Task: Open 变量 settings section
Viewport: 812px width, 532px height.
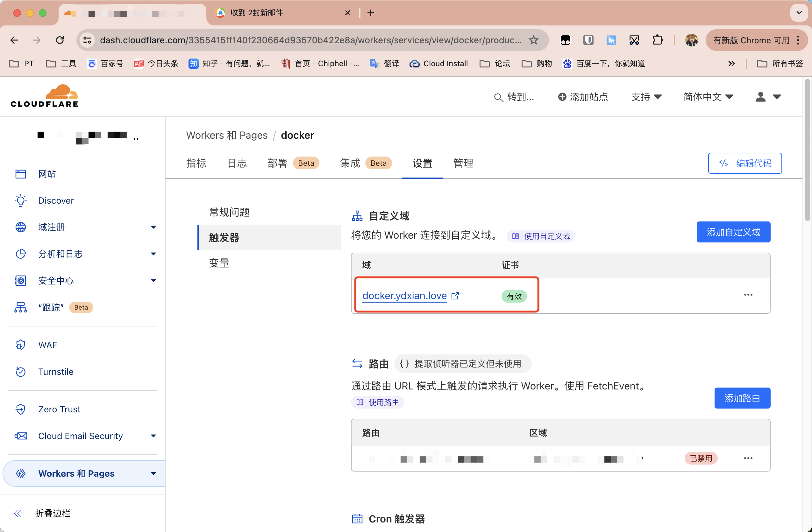Action: pyautogui.click(x=219, y=263)
